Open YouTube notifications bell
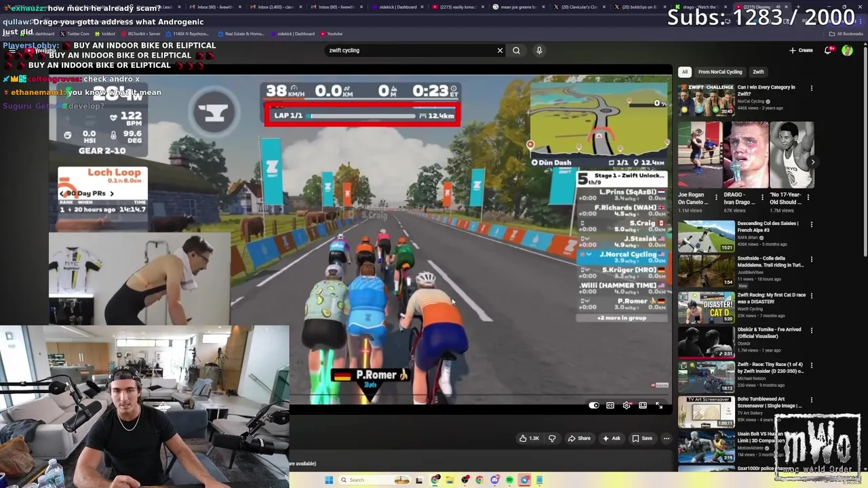Image resolution: width=868 pixels, height=488 pixels. point(829,50)
